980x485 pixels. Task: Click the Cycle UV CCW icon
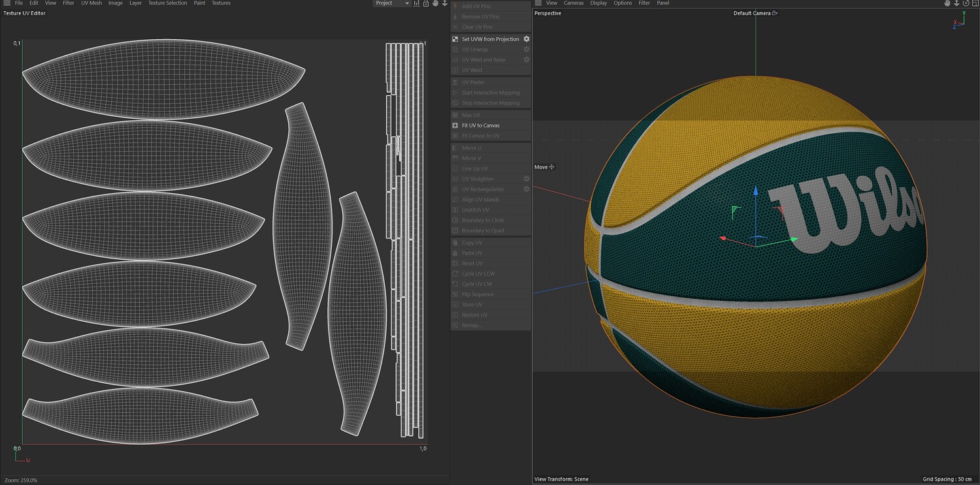pos(455,274)
